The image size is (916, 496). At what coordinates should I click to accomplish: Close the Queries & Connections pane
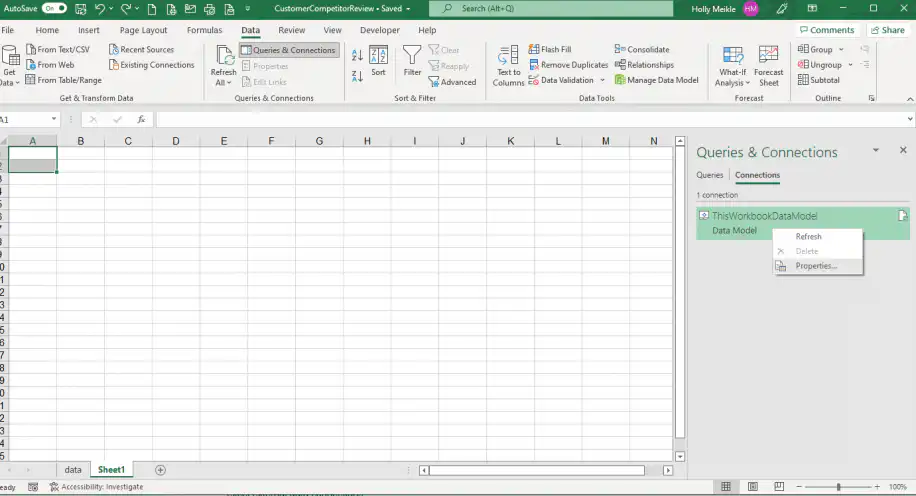tap(903, 150)
